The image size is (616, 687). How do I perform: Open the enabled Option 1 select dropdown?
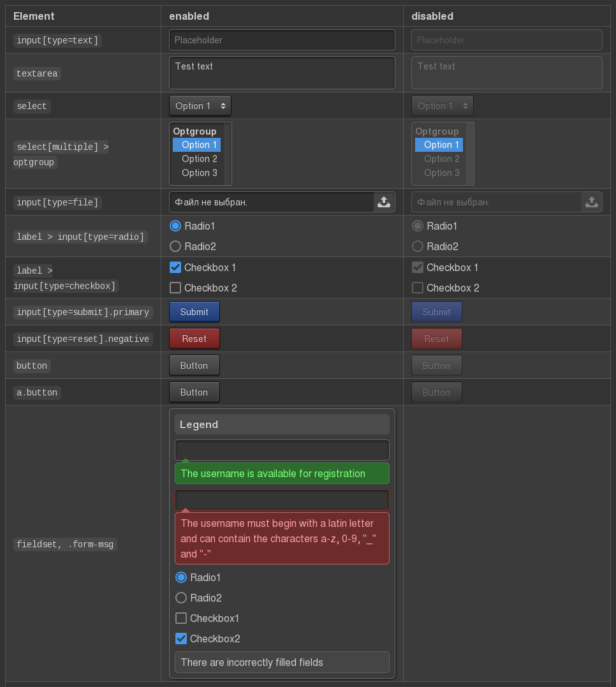pos(200,106)
